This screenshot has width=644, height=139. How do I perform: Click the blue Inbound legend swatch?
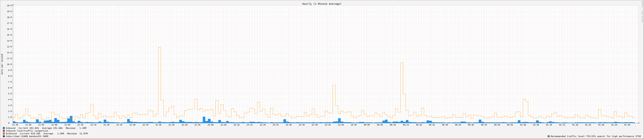4,128
